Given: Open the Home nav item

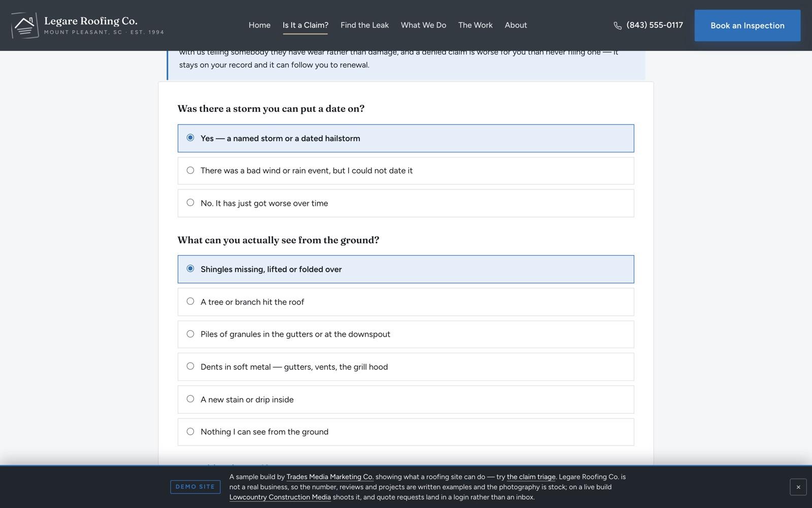Looking at the screenshot, I should 259,25.
